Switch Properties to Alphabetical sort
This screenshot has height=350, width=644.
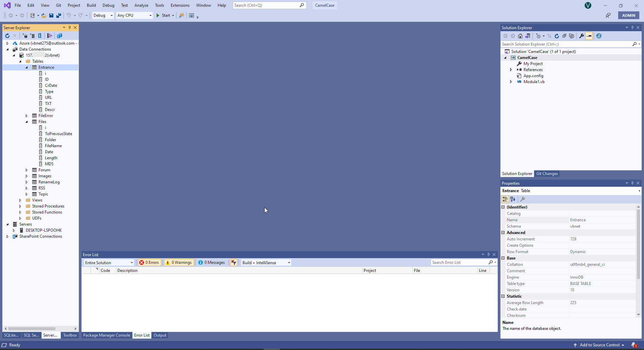tap(513, 199)
